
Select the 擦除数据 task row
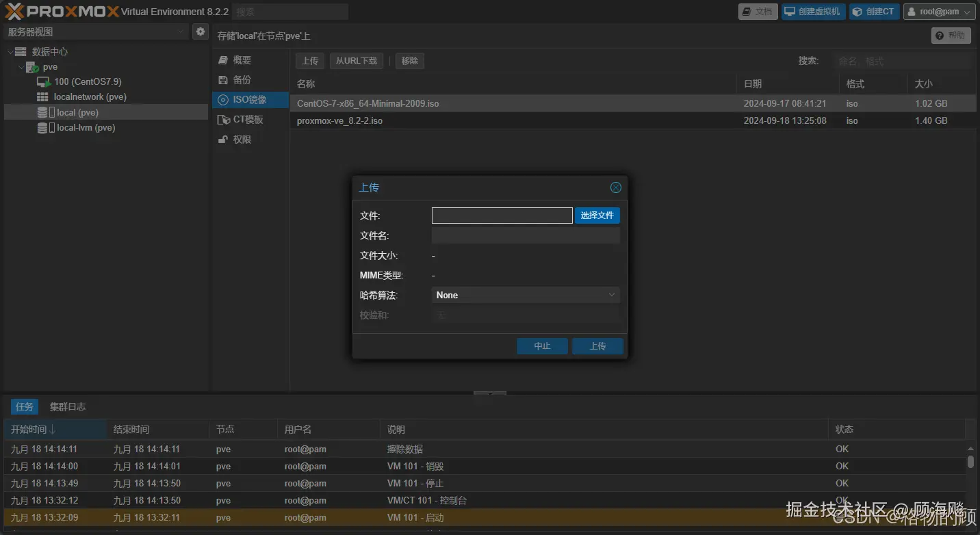(485, 449)
